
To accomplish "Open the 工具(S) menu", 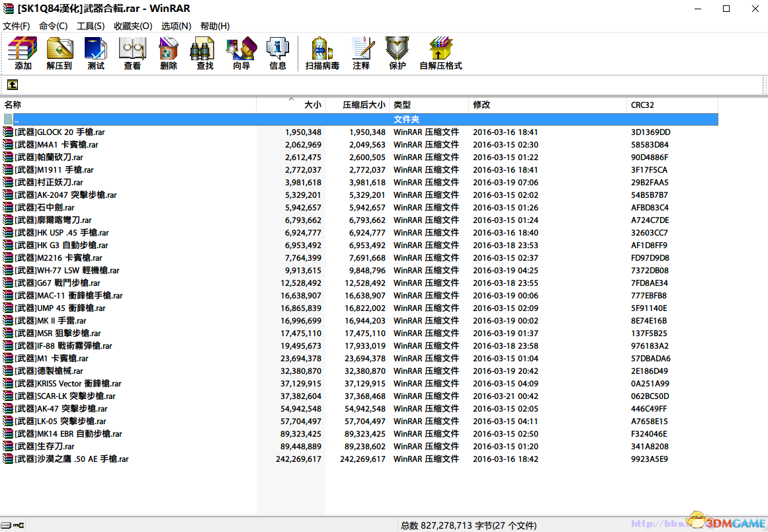I will point(91,26).
